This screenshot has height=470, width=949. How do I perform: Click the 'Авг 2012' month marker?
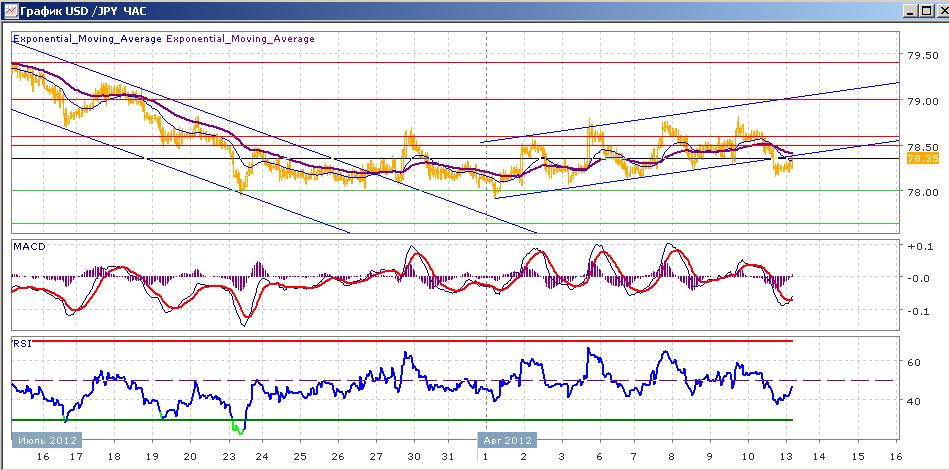(x=507, y=440)
